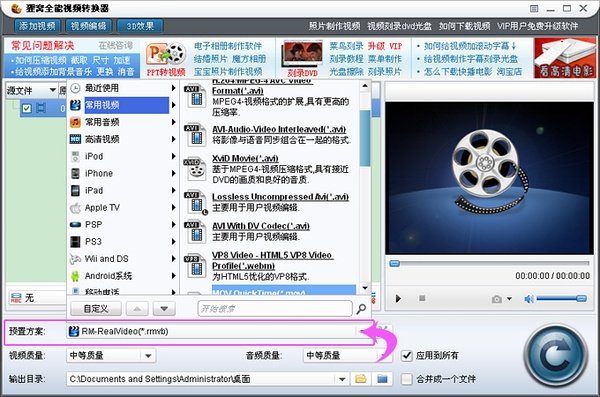Open the 如何下载视频 link
This screenshot has width=600, height=397.
(464, 26)
